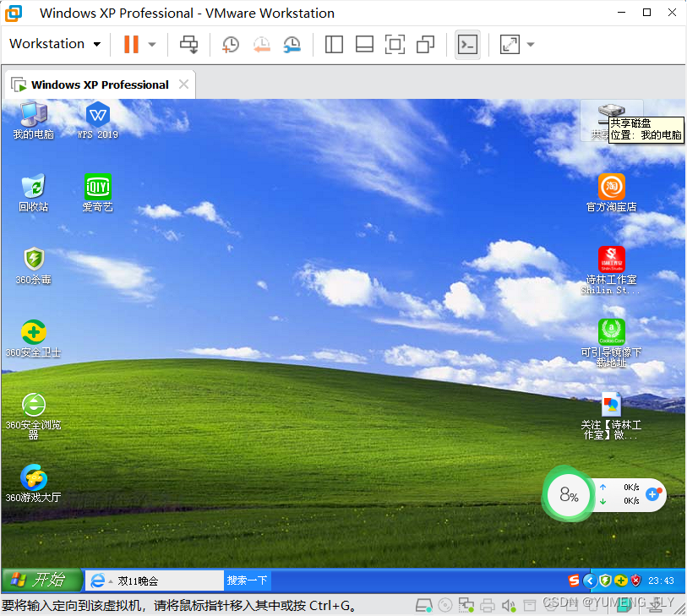This screenshot has height=616, width=687.
Task: Close the Windows XP Professional tab
Action: coord(184,84)
